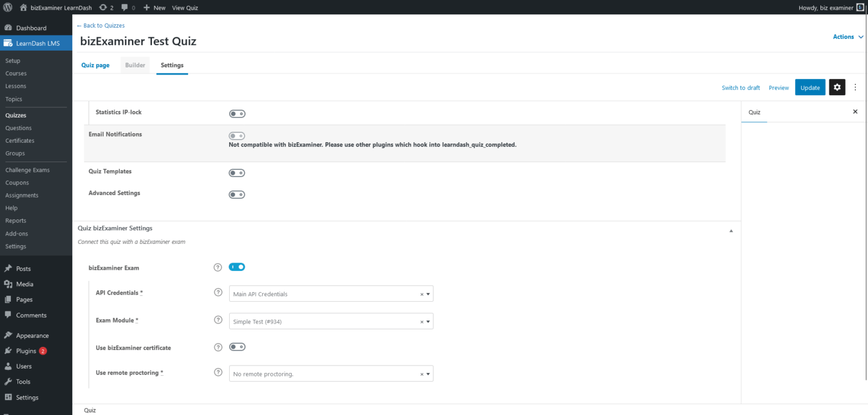Screen dimensions: 868x415
Task: Click the help icon beside bizExaminer Exam
Action: (x=218, y=267)
